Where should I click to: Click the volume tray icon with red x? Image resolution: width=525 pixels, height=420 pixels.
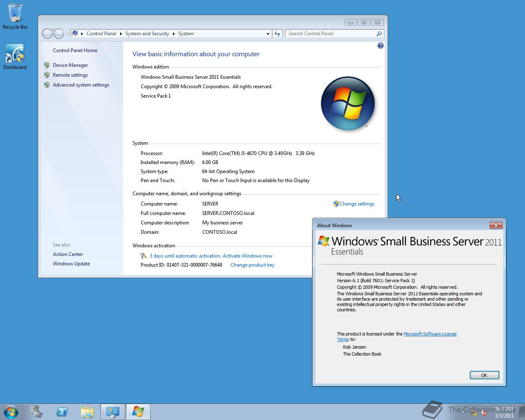tap(483, 412)
